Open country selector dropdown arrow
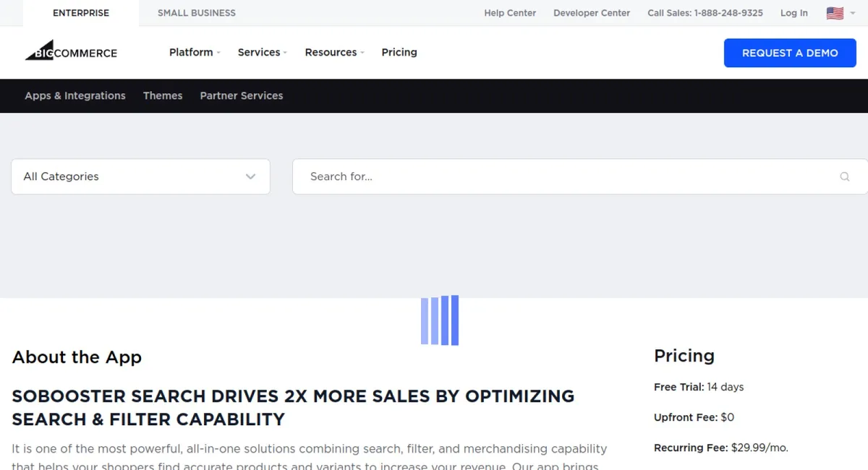Screen dimensions: 868x470 [x=853, y=13]
